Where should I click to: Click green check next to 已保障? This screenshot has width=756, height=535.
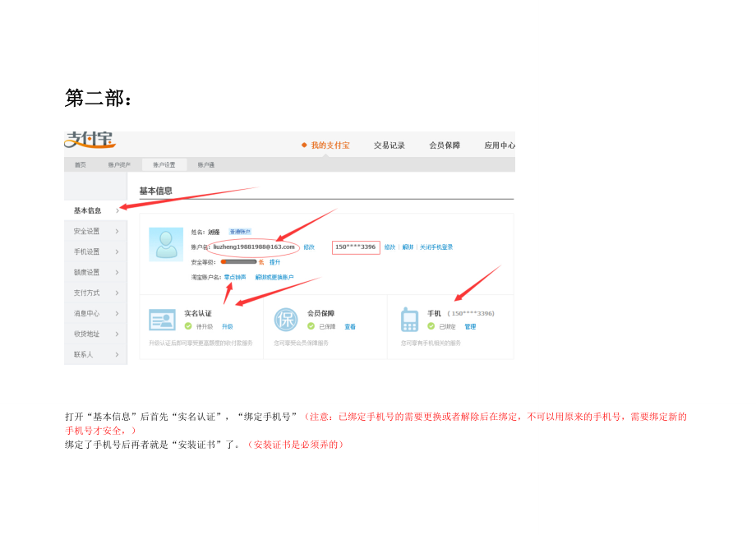(x=311, y=326)
